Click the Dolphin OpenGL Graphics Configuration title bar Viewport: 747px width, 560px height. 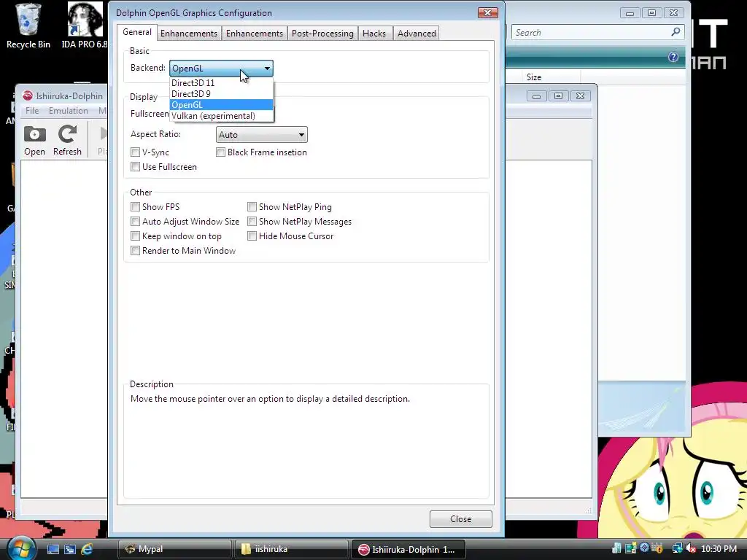(293, 13)
